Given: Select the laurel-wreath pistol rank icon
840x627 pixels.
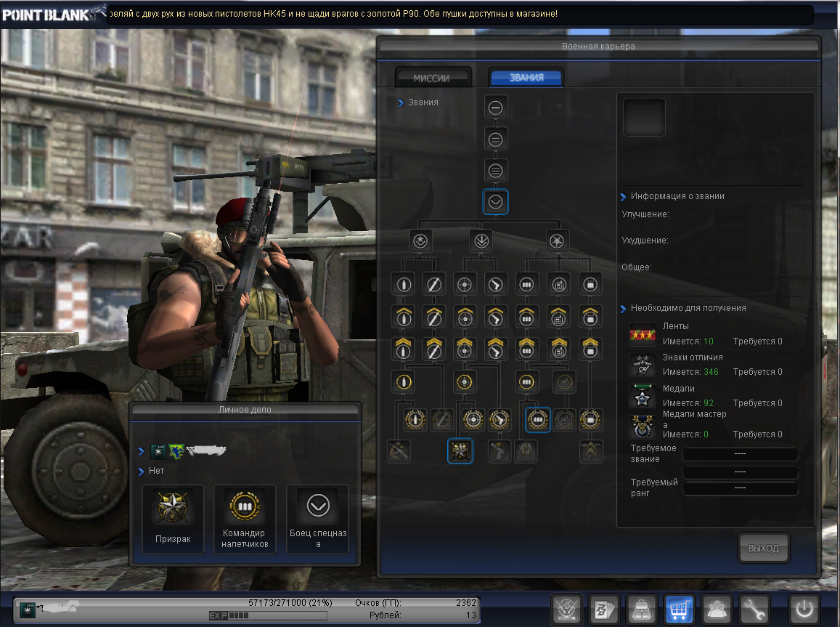Looking at the screenshot, I should click(499, 420).
